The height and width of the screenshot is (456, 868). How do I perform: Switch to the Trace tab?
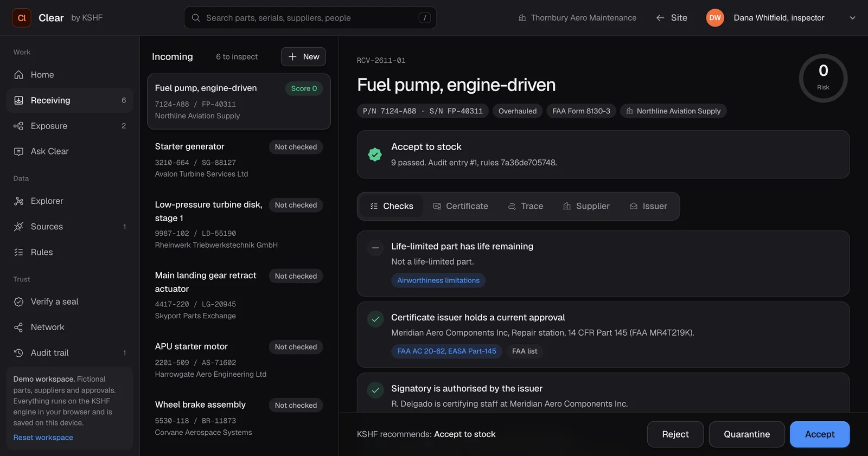[526, 206]
